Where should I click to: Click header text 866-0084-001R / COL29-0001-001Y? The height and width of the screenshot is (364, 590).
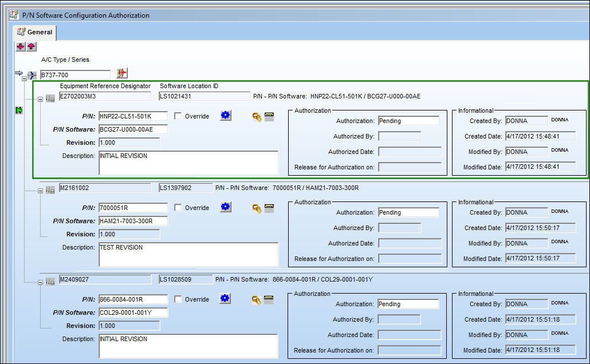pos(322,279)
